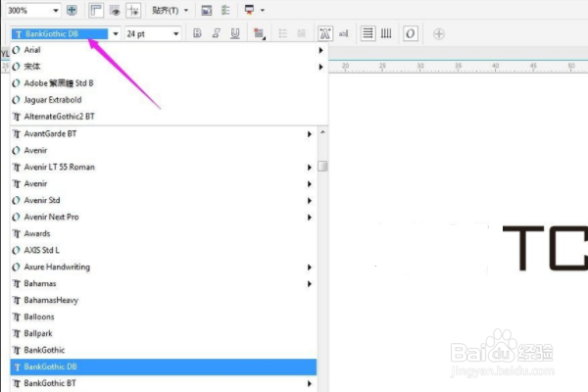Toggle the show rulers icon
This screenshot has width=588, height=392.
tap(96, 10)
